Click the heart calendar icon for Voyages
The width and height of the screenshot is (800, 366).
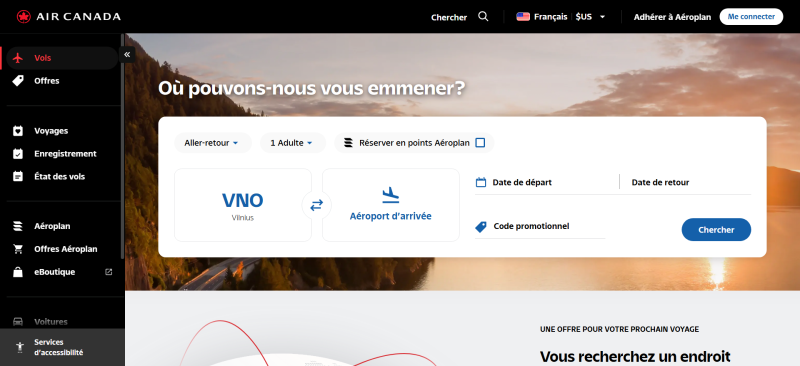(x=18, y=131)
